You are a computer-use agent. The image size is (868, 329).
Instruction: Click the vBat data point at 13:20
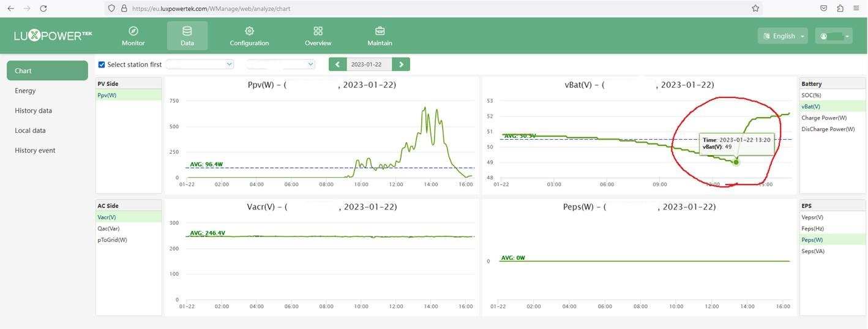click(x=736, y=162)
